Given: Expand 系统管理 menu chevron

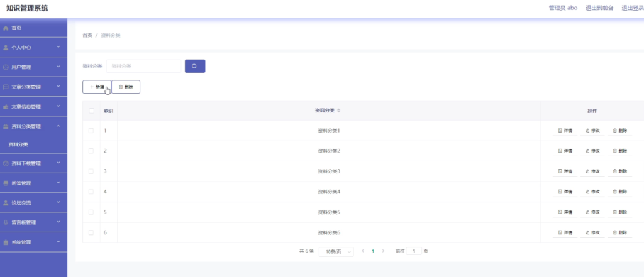Looking at the screenshot, I should 58,242.
